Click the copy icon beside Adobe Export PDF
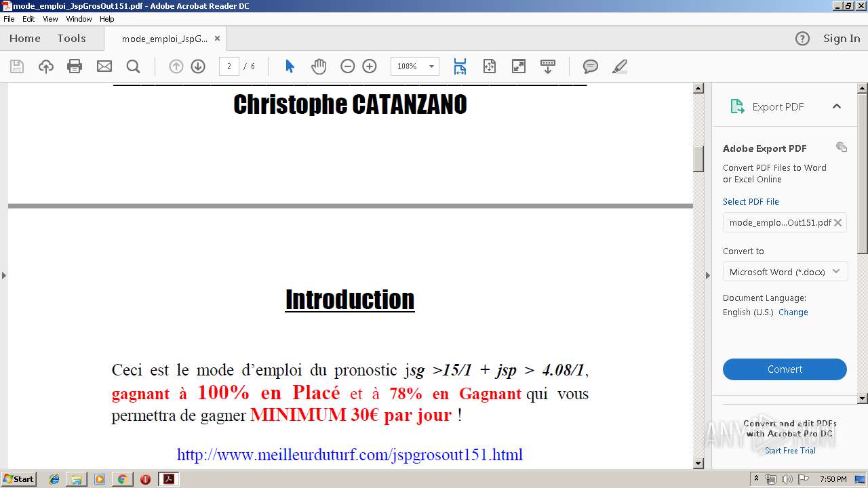This screenshot has height=488, width=868. (842, 147)
